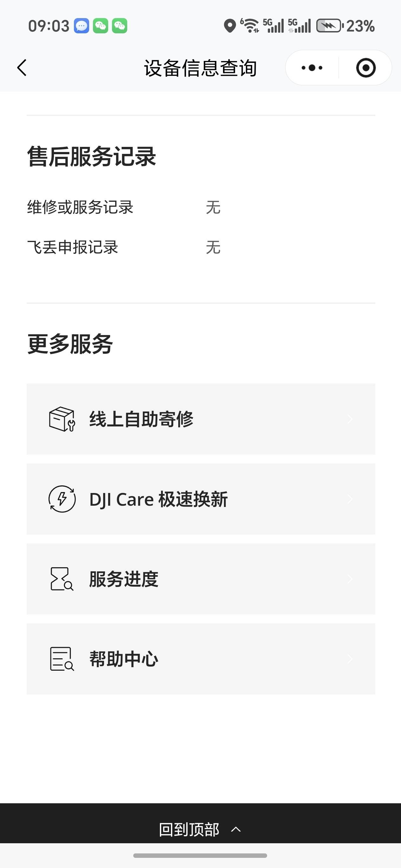Tap the bottom home gesture bar
This screenshot has height=868, width=401.
(x=200, y=856)
